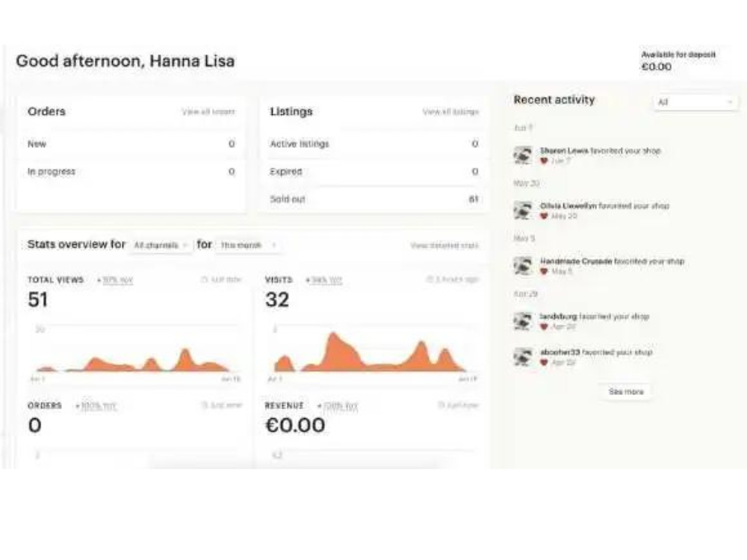Click the update-time icon in Visits card

tap(430, 279)
